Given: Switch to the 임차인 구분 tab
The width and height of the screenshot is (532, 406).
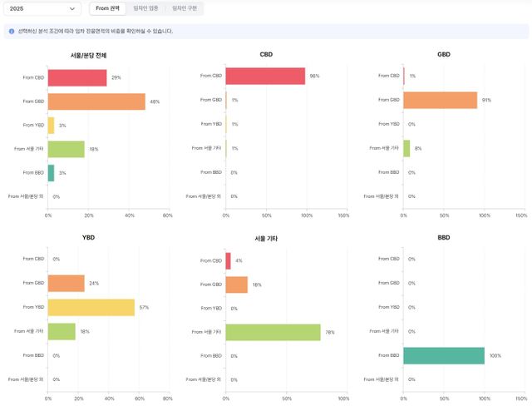Looking at the screenshot, I should (185, 8).
